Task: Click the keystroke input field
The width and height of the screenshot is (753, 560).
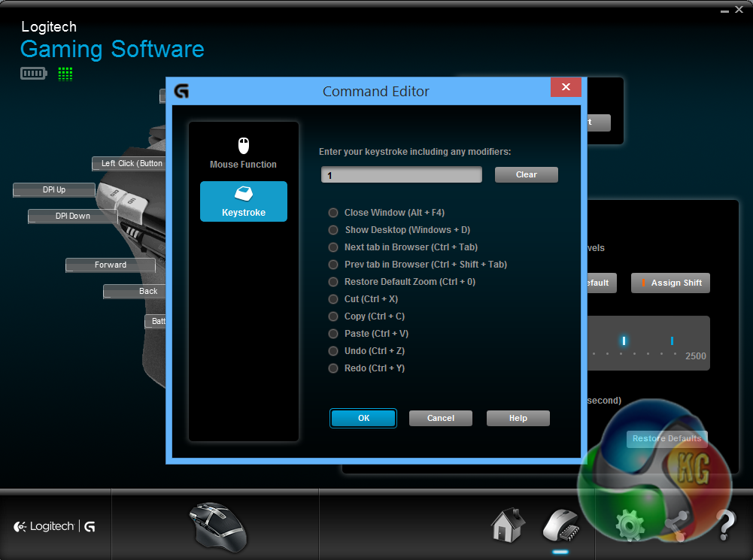Action: tap(402, 174)
